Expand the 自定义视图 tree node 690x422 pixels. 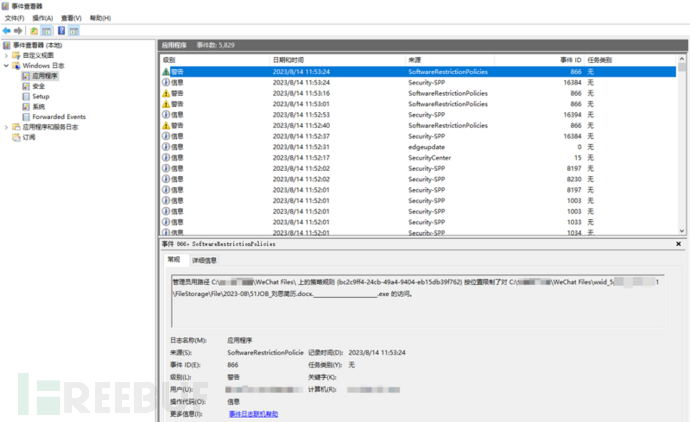coord(6,55)
